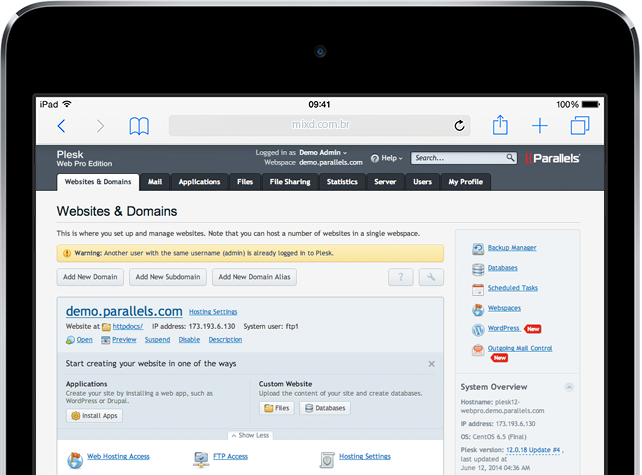Image resolution: width=642 pixels, height=475 pixels.
Task: Open the Server tab
Action: pyautogui.click(x=385, y=182)
